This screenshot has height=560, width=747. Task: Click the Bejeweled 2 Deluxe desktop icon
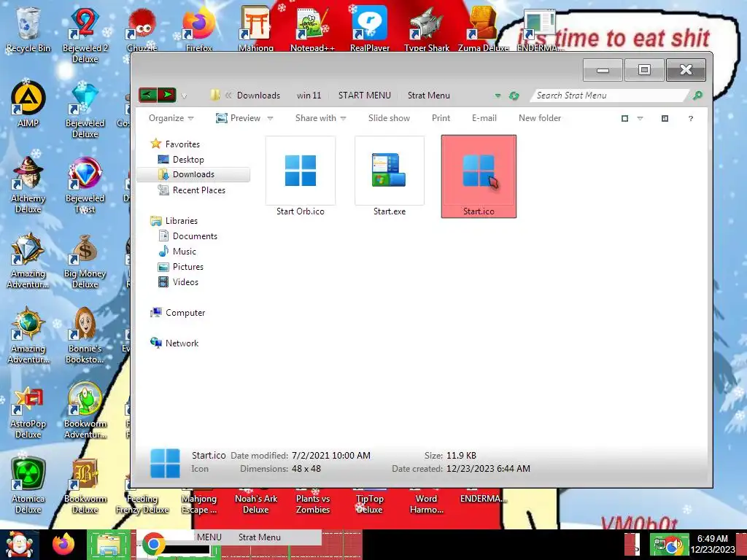(x=85, y=34)
